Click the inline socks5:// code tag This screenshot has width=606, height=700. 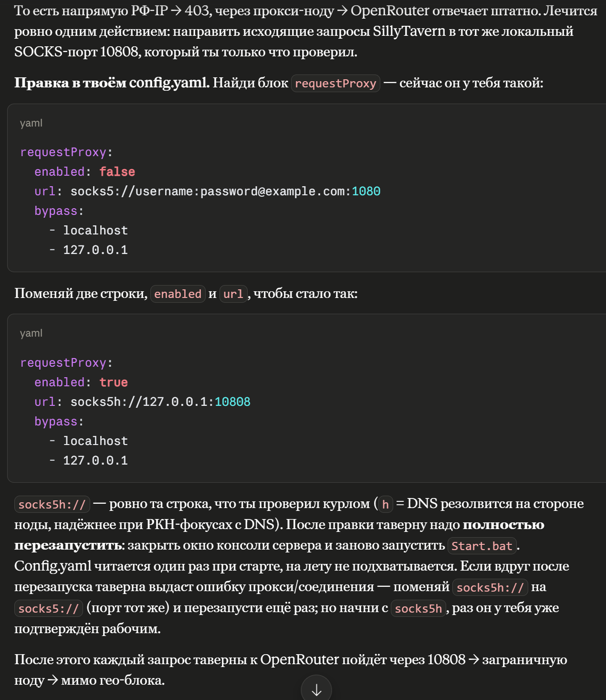[48, 609]
